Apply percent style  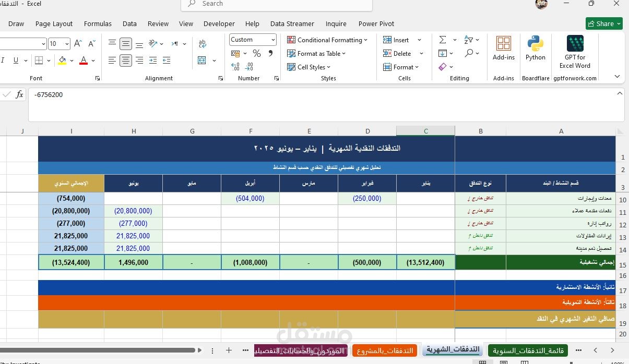(256, 53)
